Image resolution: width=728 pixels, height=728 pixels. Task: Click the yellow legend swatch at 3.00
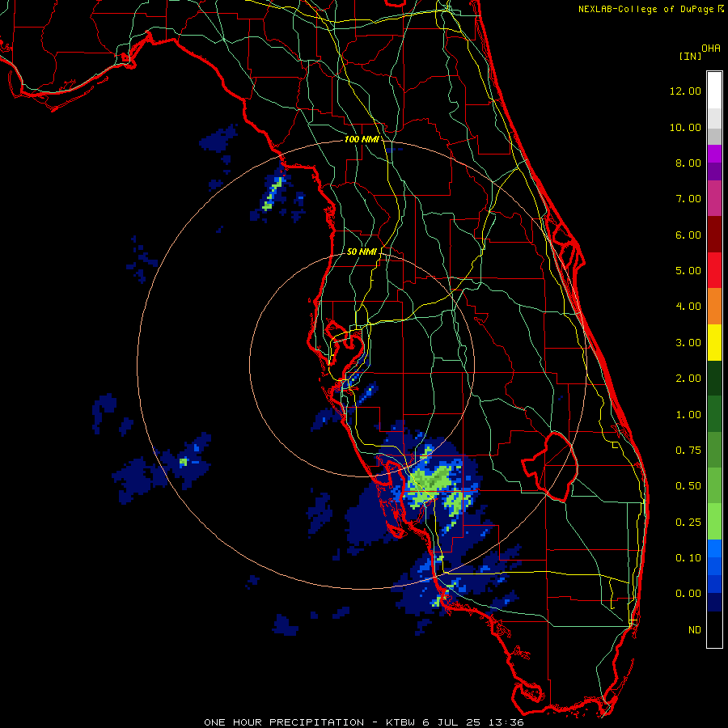714,342
